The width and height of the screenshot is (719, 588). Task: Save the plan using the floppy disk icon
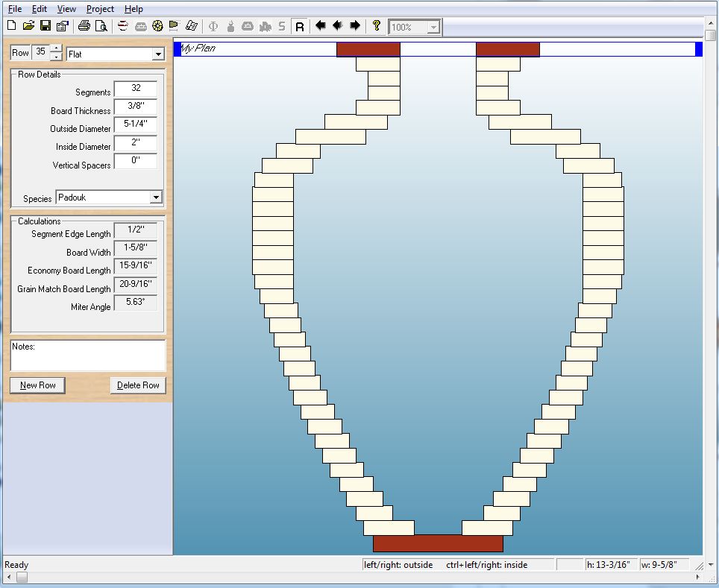click(45, 26)
